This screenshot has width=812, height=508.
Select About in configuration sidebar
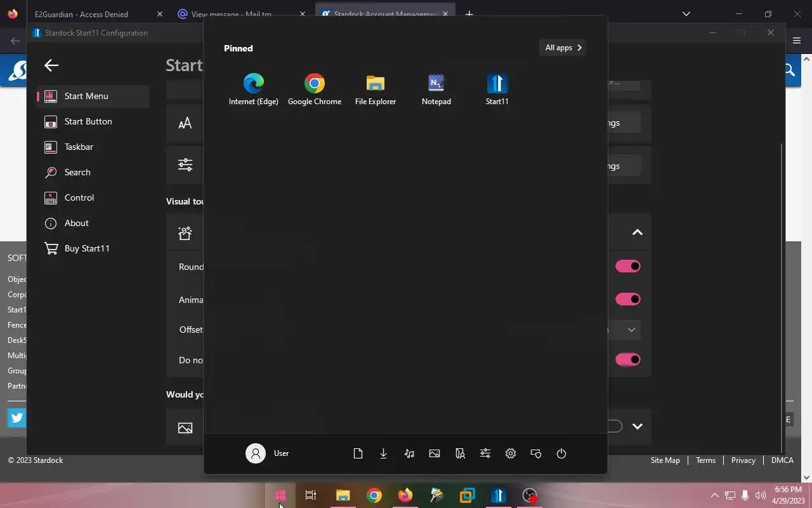click(x=93, y=223)
